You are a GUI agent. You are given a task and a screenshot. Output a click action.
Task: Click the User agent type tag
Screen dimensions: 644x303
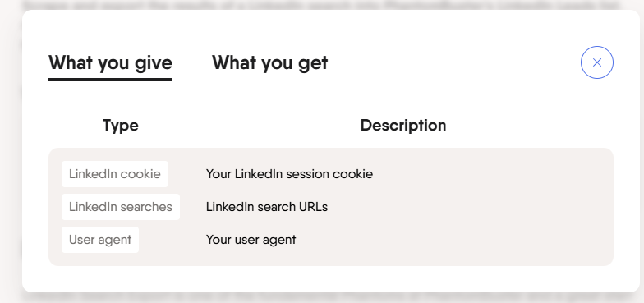pyautogui.click(x=100, y=240)
